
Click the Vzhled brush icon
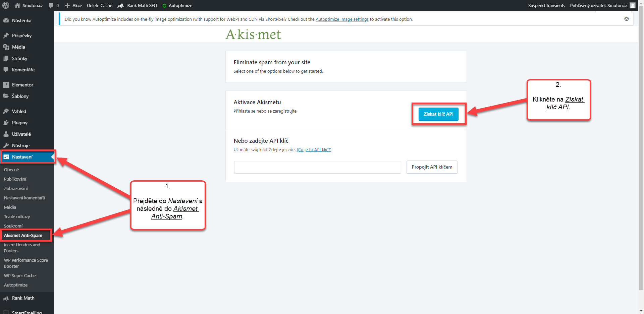[x=6, y=111]
